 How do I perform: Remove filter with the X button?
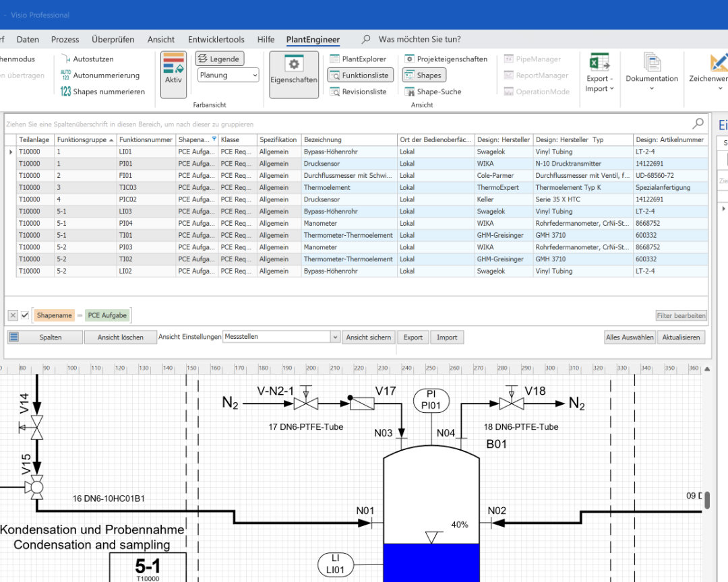coord(13,315)
